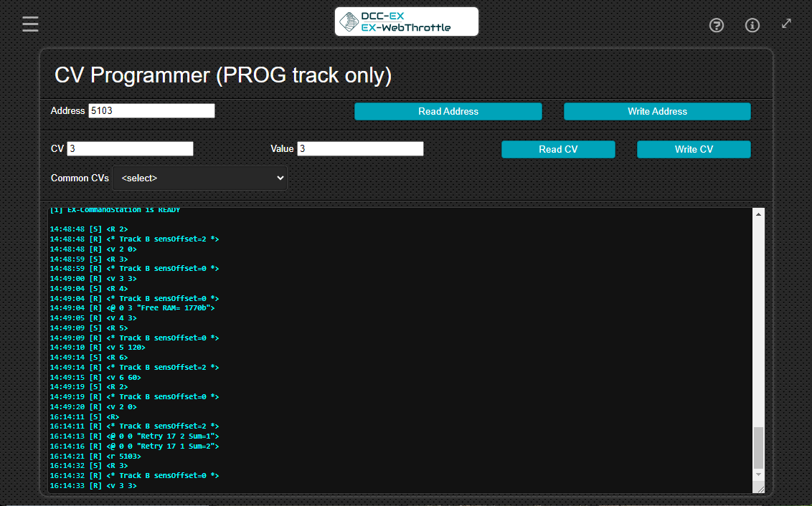Open the hamburger navigation menu
The width and height of the screenshot is (812, 506).
[30, 24]
